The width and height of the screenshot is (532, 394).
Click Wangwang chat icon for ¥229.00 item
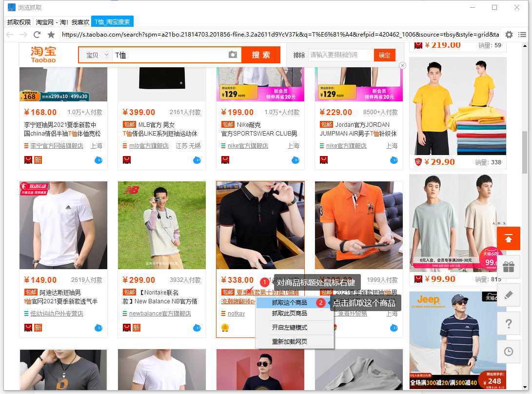click(x=394, y=160)
